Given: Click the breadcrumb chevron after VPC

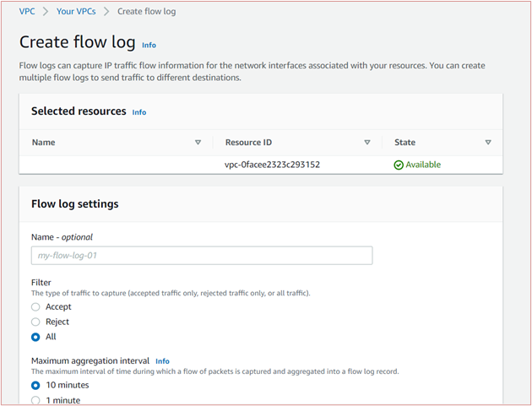Looking at the screenshot, I should click(46, 12).
